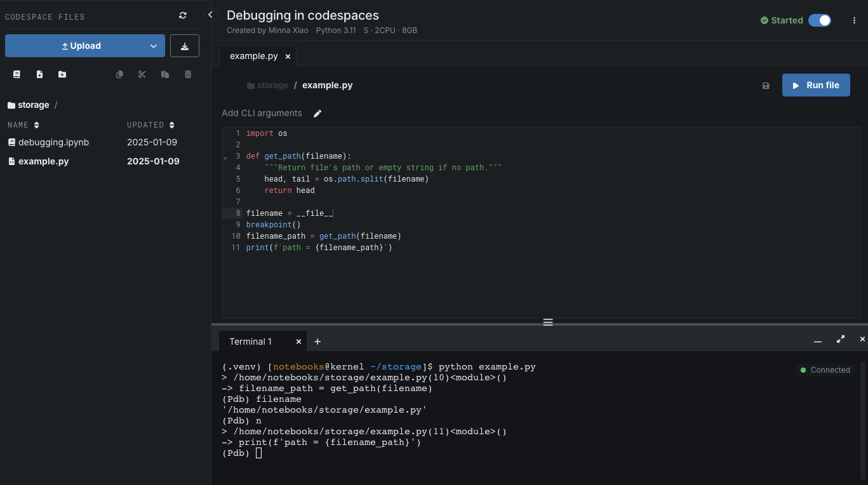Click the new folder icon
Viewport: 868px width, 485px height.
click(62, 74)
